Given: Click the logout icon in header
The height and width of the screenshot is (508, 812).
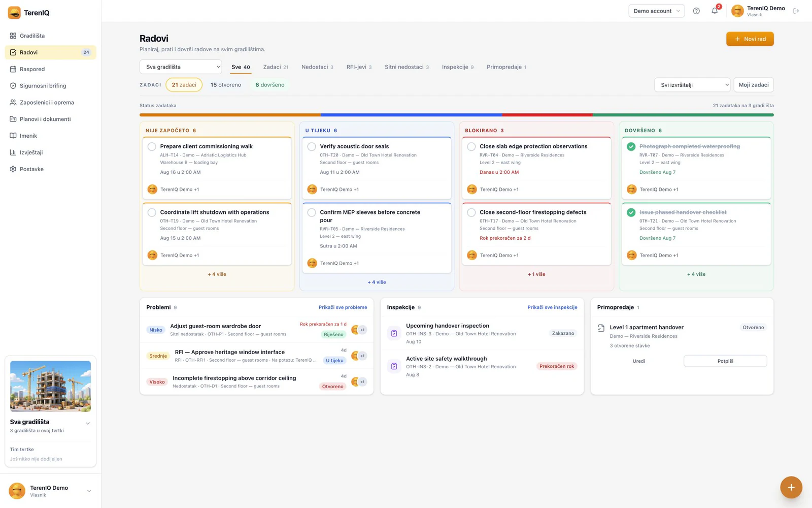Looking at the screenshot, I should pyautogui.click(x=796, y=11).
